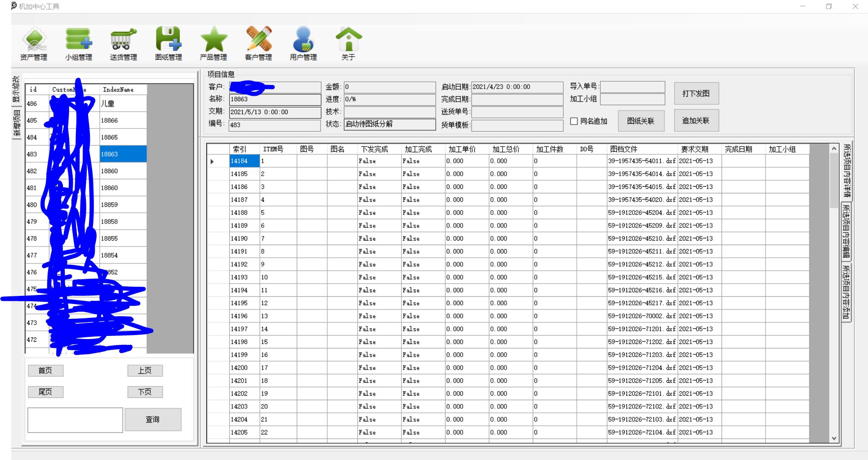Open the 关于 about house icon
868x460 pixels.
tap(348, 40)
